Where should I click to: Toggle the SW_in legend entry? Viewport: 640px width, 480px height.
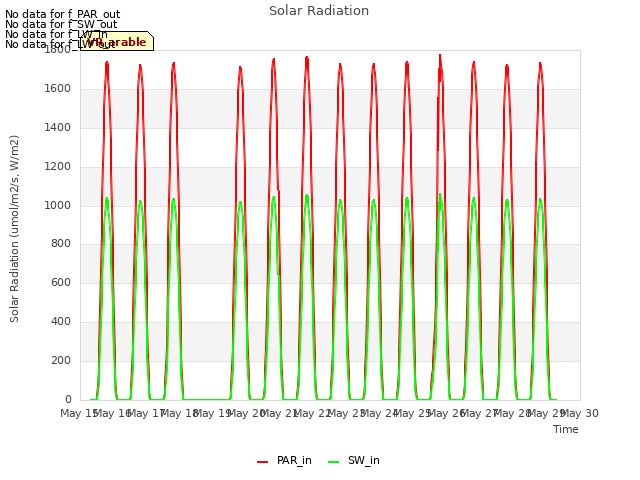(354, 460)
